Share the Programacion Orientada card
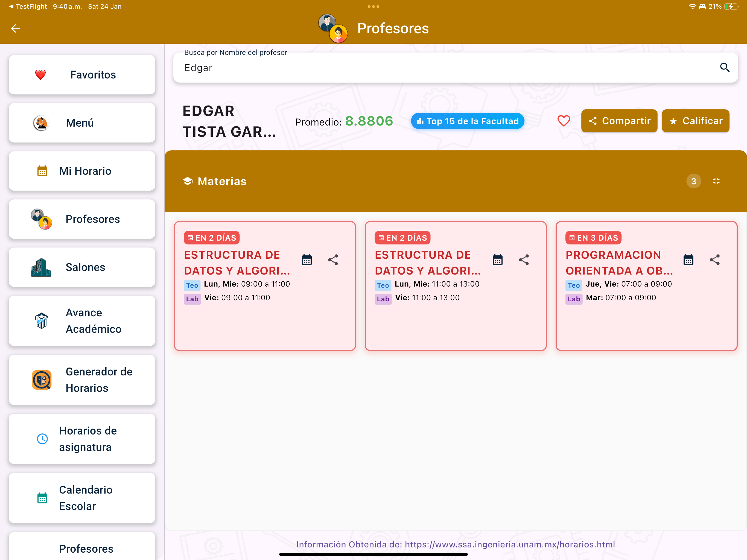This screenshot has height=560, width=747. click(714, 260)
